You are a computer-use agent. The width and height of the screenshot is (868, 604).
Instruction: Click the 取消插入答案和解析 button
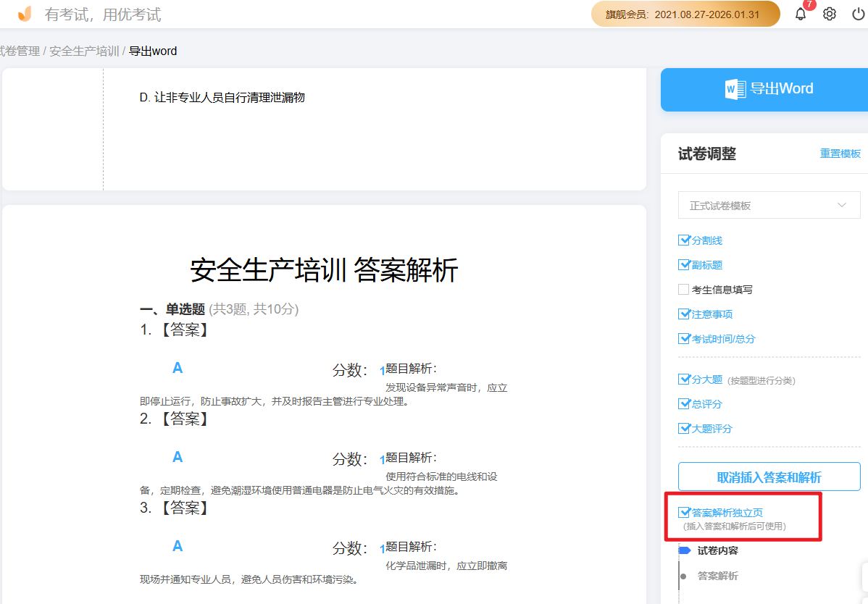click(x=769, y=476)
